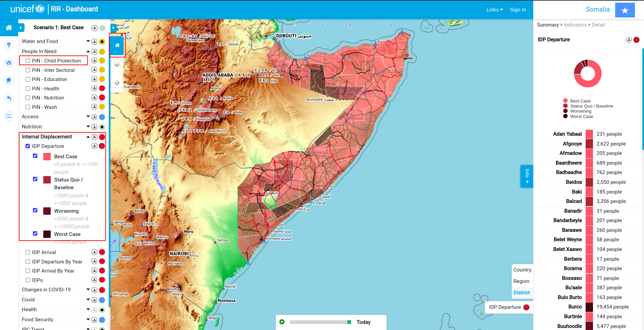Click the Somalia country title
This screenshot has height=330, width=644.
[x=597, y=9]
